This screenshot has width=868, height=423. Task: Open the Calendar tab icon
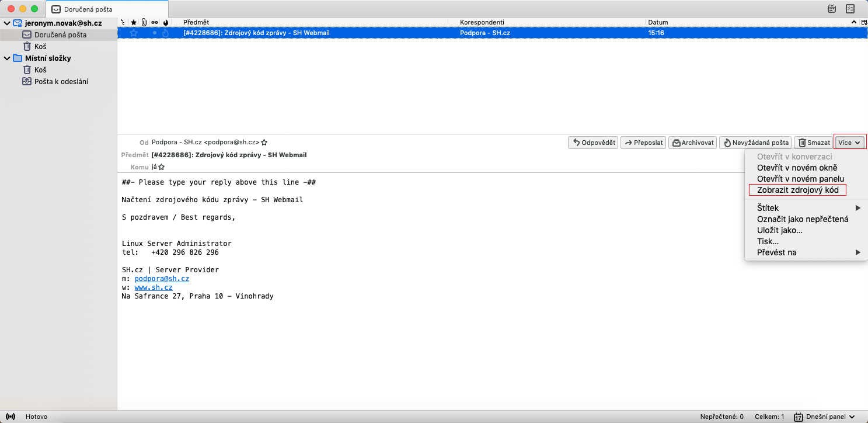pos(832,9)
